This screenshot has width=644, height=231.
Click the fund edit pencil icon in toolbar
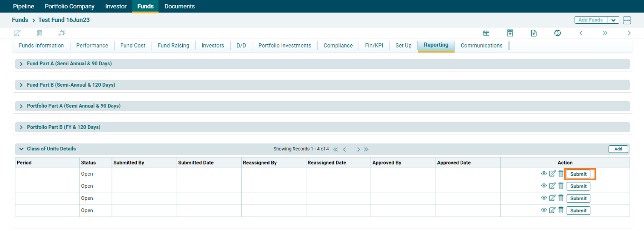[x=17, y=33]
